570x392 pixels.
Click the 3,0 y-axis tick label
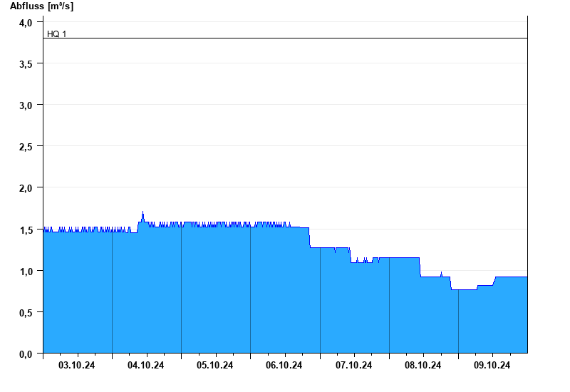26,105
